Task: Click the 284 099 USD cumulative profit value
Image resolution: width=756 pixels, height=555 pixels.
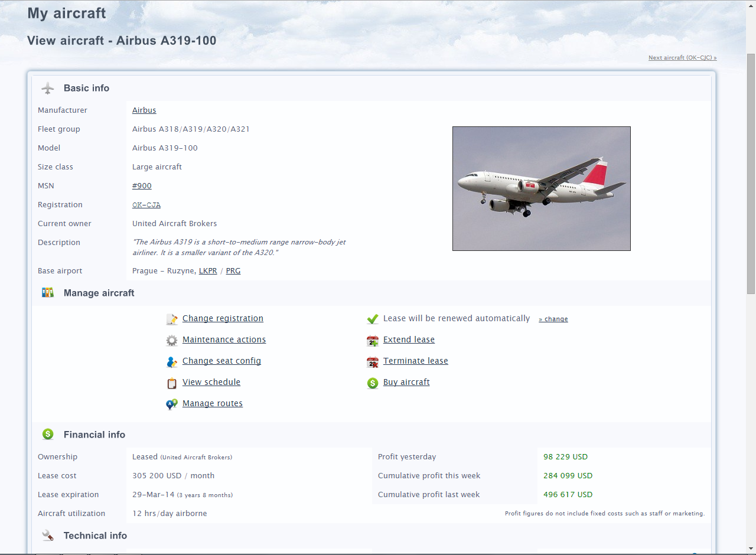Action: coord(568,476)
